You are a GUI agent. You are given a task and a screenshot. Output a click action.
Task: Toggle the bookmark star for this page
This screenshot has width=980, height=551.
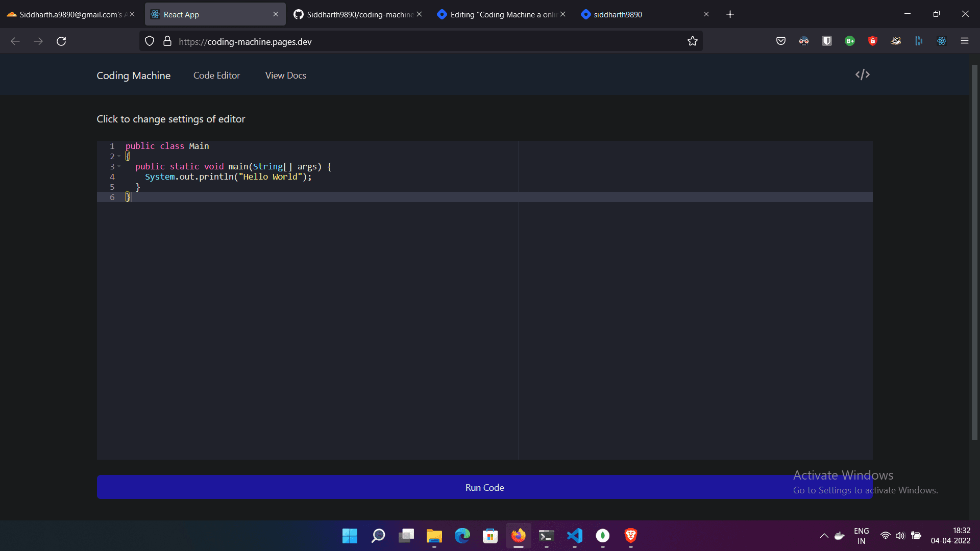pyautogui.click(x=693, y=41)
